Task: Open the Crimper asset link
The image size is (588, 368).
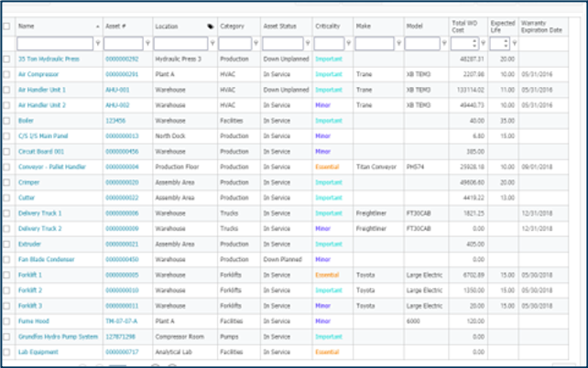Action: [x=29, y=182]
